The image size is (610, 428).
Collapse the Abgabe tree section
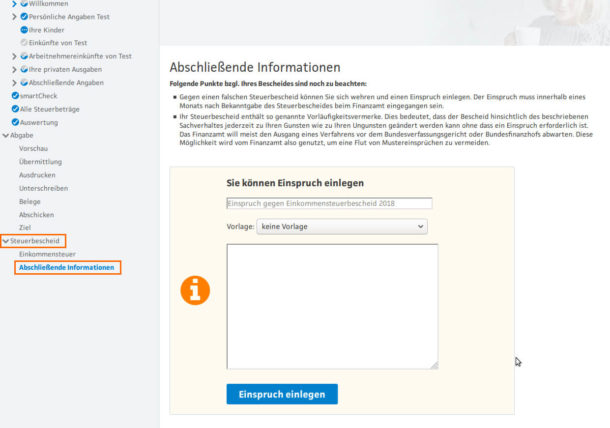[x=6, y=135]
